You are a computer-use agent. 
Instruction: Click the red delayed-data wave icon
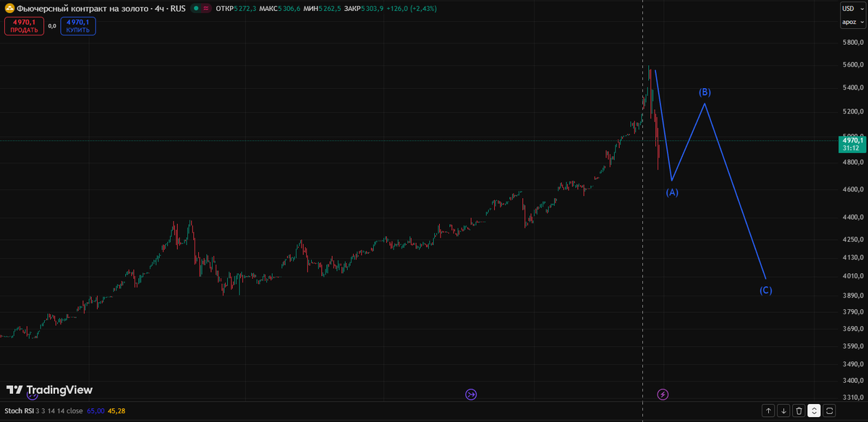206,8
